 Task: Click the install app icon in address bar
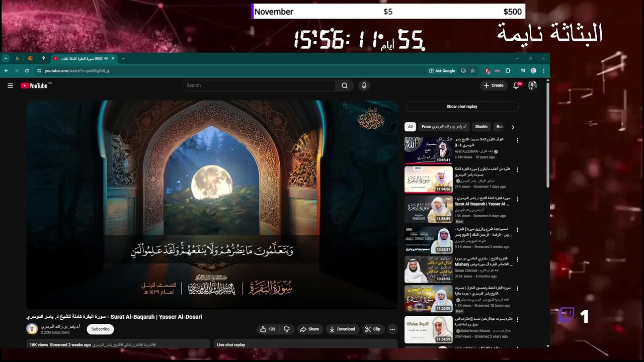(x=463, y=71)
